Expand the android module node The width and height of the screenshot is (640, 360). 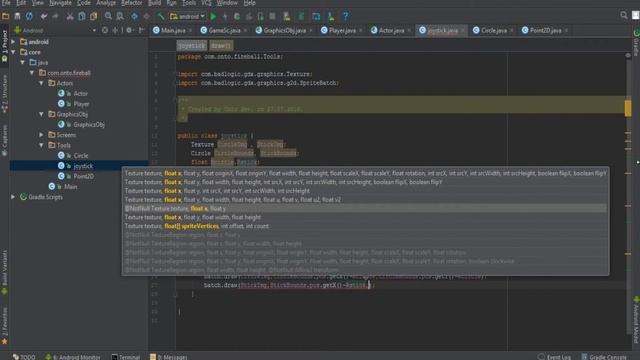tap(13, 42)
